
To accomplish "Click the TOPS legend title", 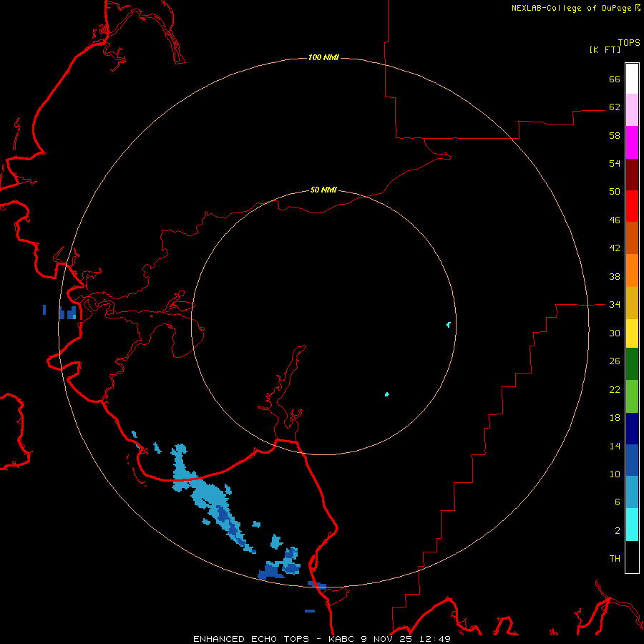I will [x=629, y=42].
